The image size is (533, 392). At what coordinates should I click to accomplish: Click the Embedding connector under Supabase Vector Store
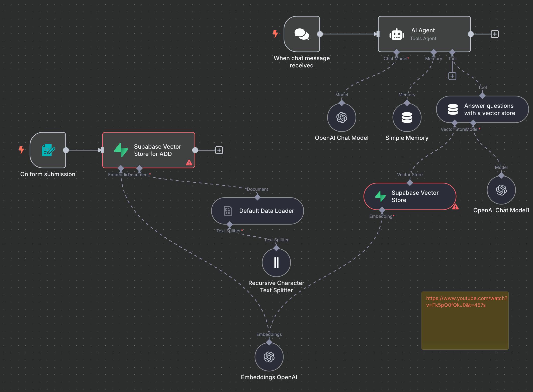[x=382, y=210]
